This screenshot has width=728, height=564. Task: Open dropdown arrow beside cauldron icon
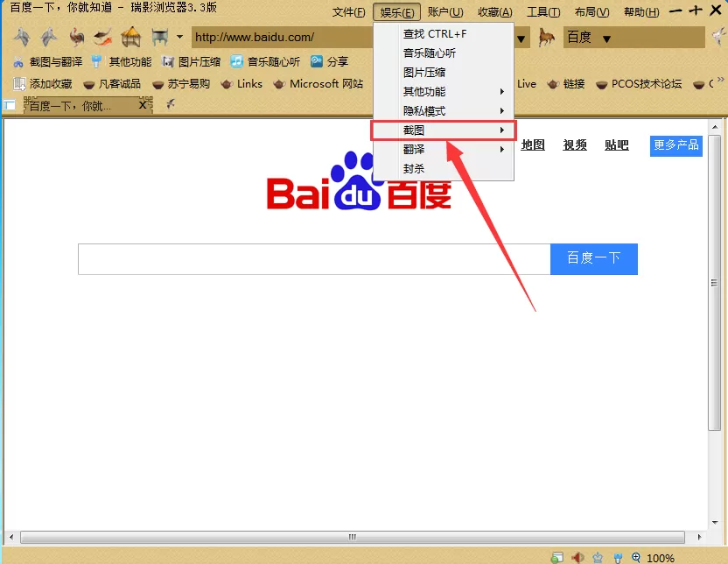coord(179,37)
